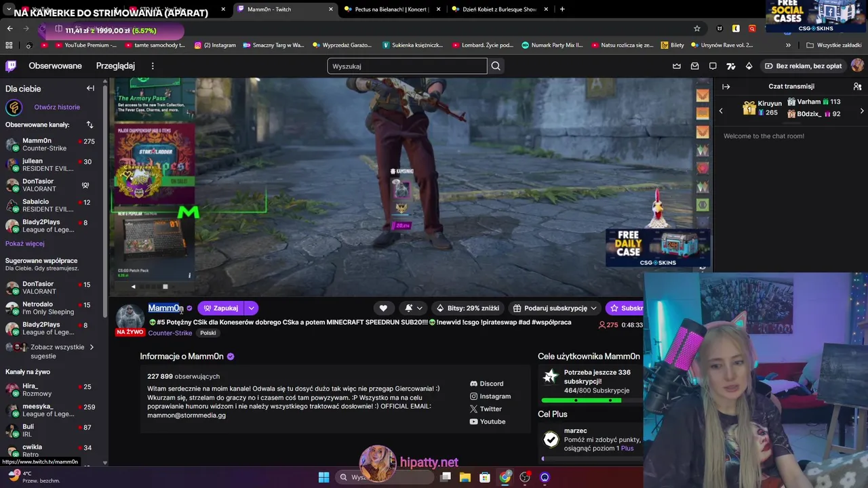Screen dimensions: 868x488
Task: Collapse the Dla ciebie sidebar
Action: click(90, 88)
